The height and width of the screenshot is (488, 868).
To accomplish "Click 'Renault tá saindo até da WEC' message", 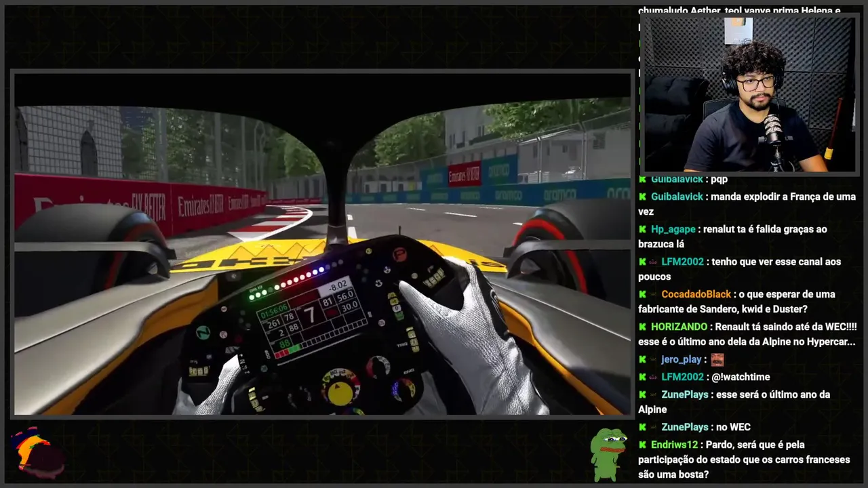I will coord(747,334).
